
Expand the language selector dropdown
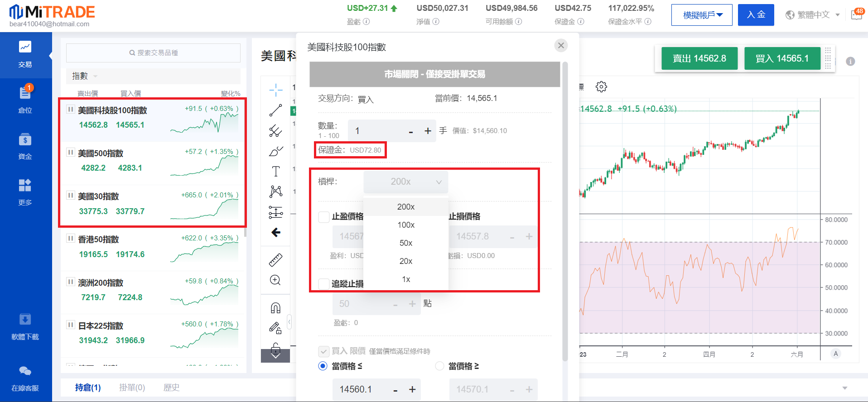pos(813,15)
